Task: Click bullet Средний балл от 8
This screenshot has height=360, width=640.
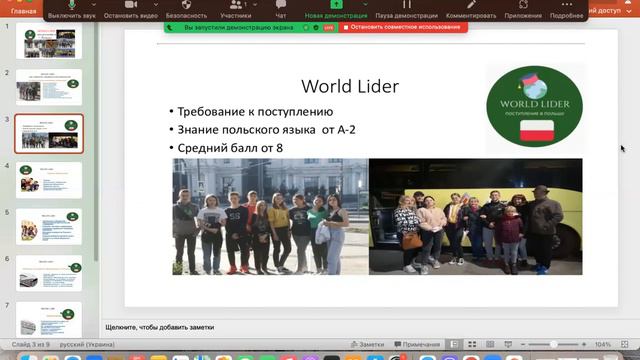Action: click(x=230, y=148)
